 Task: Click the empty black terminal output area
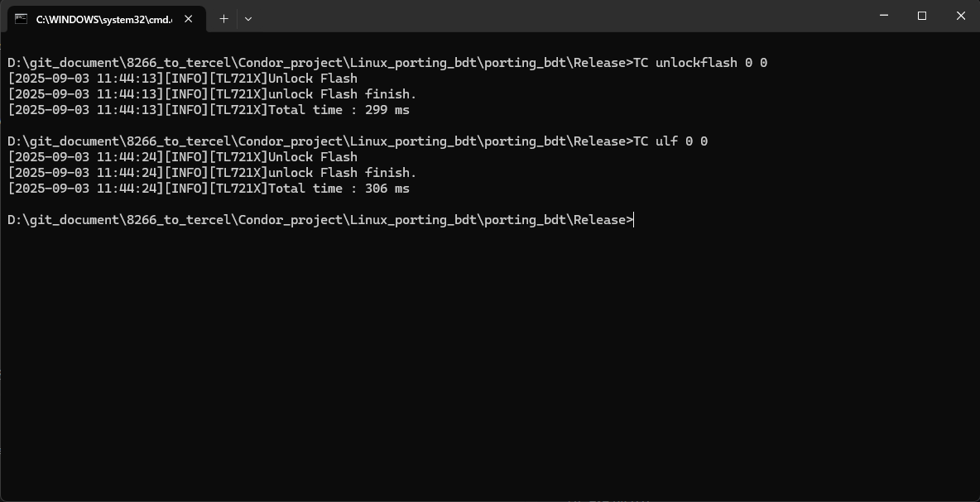(x=488, y=356)
